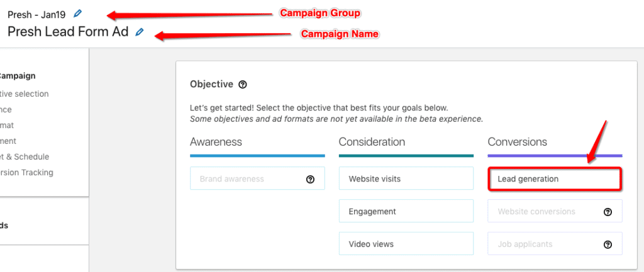This screenshot has width=644, height=272.
Task: Open Brand awareness help icon
Action: click(x=311, y=179)
